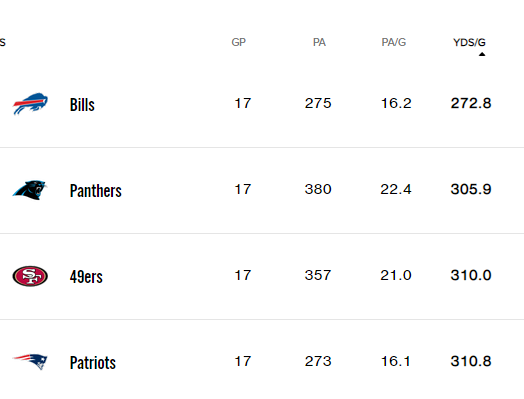Open the Bills team link

[82, 105]
